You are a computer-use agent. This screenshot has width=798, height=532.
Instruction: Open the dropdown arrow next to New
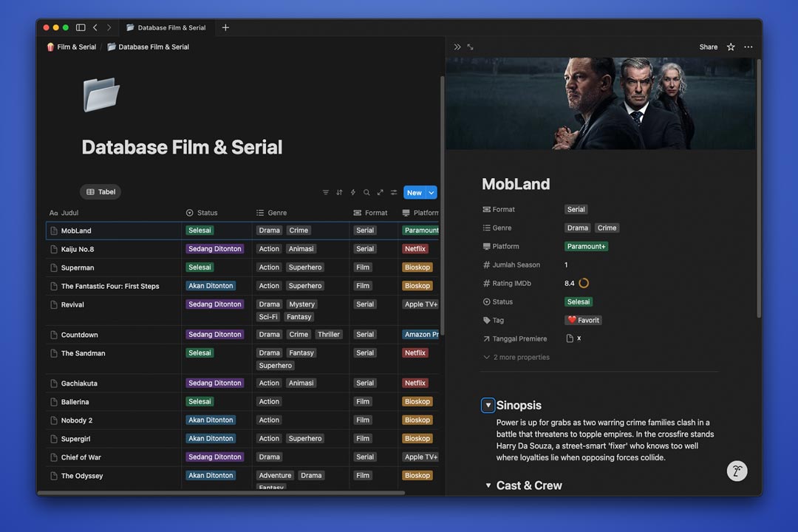tap(431, 192)
